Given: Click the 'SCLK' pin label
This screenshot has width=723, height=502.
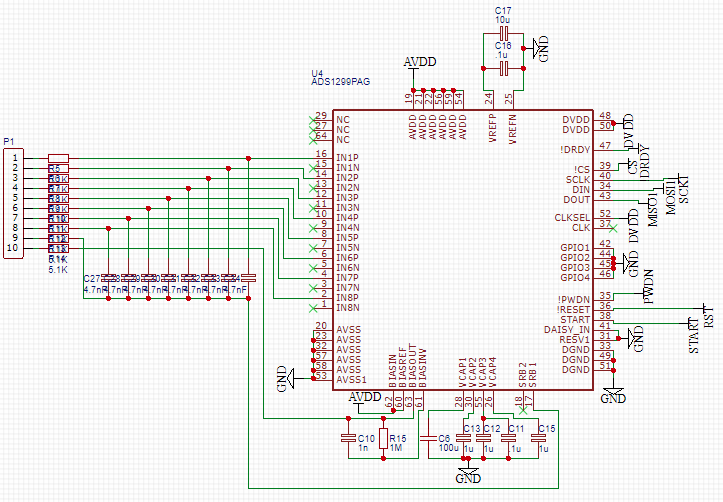Looking at the screenshot, I should tap(578, 180).
